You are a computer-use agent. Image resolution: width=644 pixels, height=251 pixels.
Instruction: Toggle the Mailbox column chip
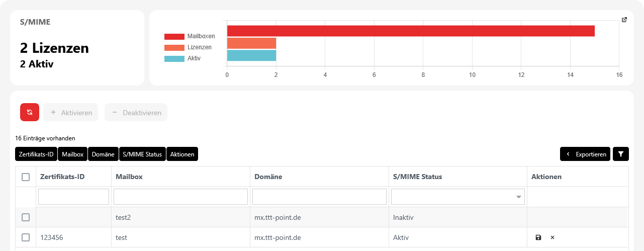click(x=72, y=154)
